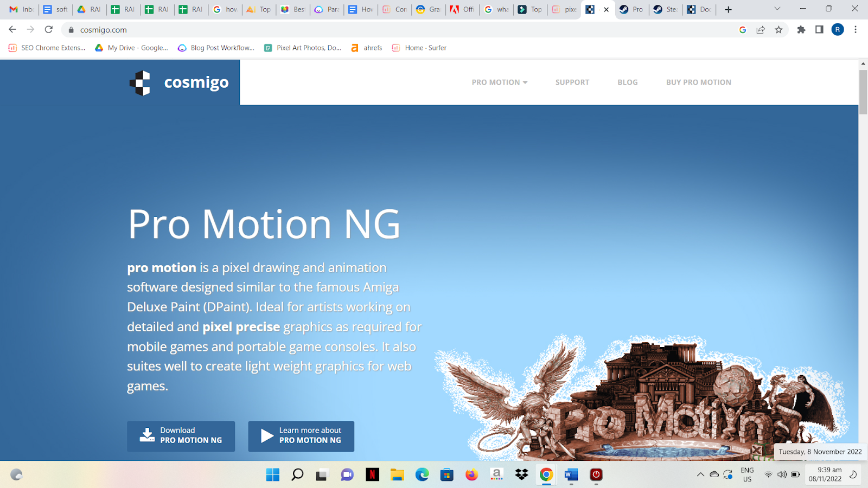The width and height of the screenshot is (868, 488).
Task: Open the focus assist moon icon
Action: click(x=853, y=475)
